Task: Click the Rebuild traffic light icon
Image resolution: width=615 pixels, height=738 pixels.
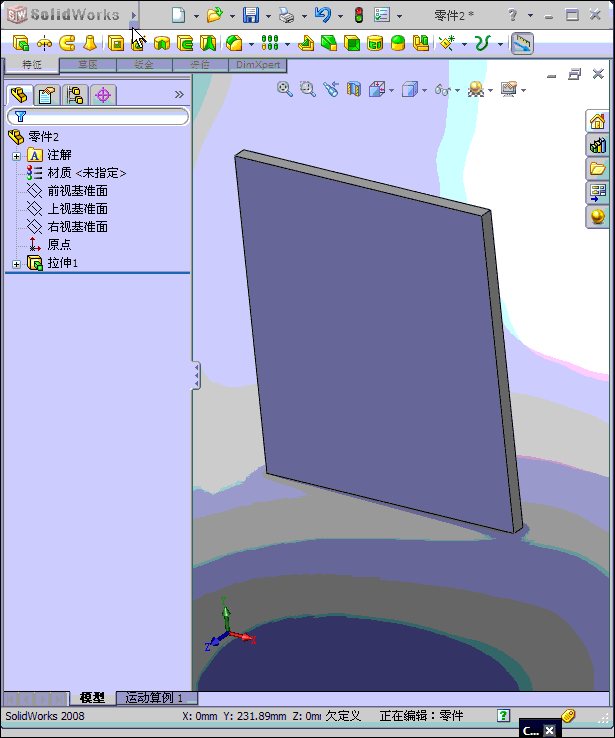Action: click(359, 15)
